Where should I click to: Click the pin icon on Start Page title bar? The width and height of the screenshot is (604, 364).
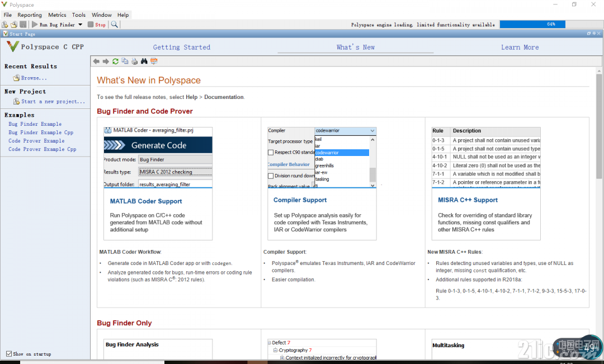(x=594, y=34)
